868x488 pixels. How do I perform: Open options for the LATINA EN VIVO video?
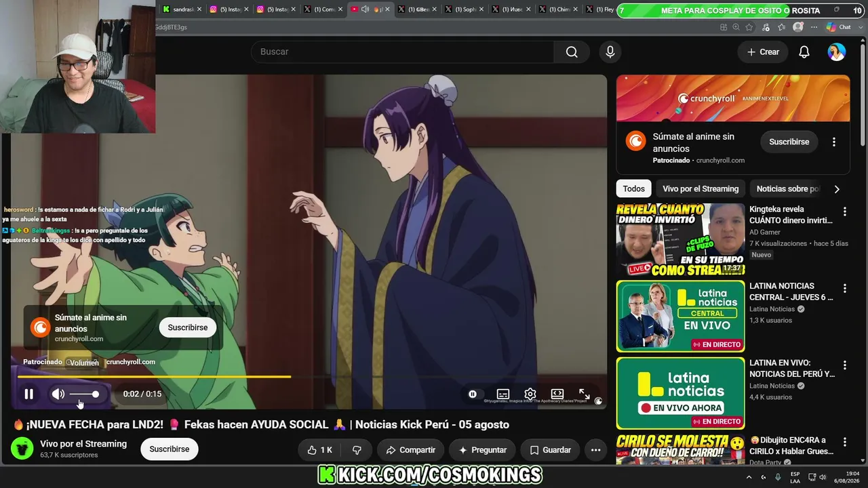845,365
